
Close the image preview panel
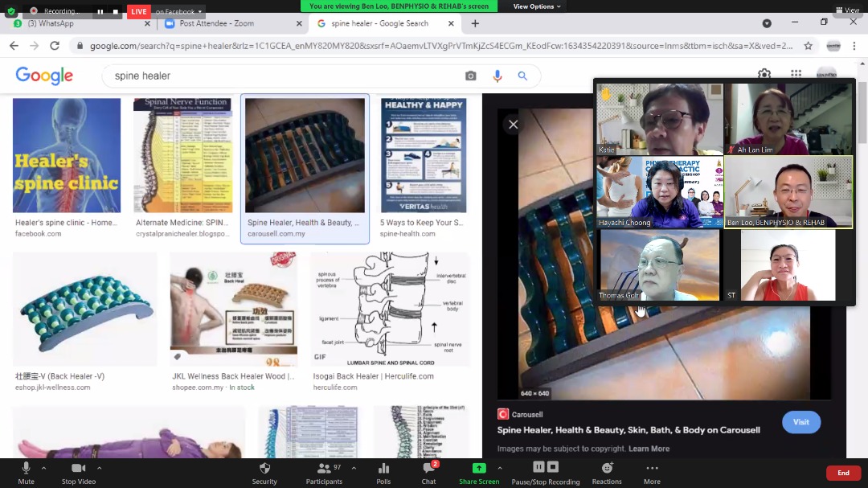[513, 125]
